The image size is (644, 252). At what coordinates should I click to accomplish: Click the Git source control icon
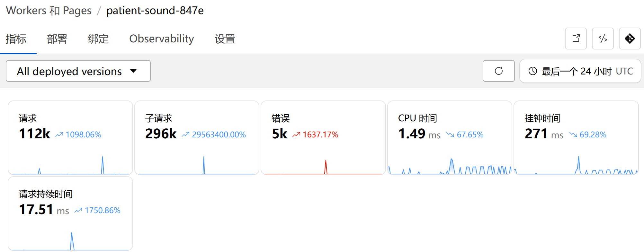pos(630,39)
